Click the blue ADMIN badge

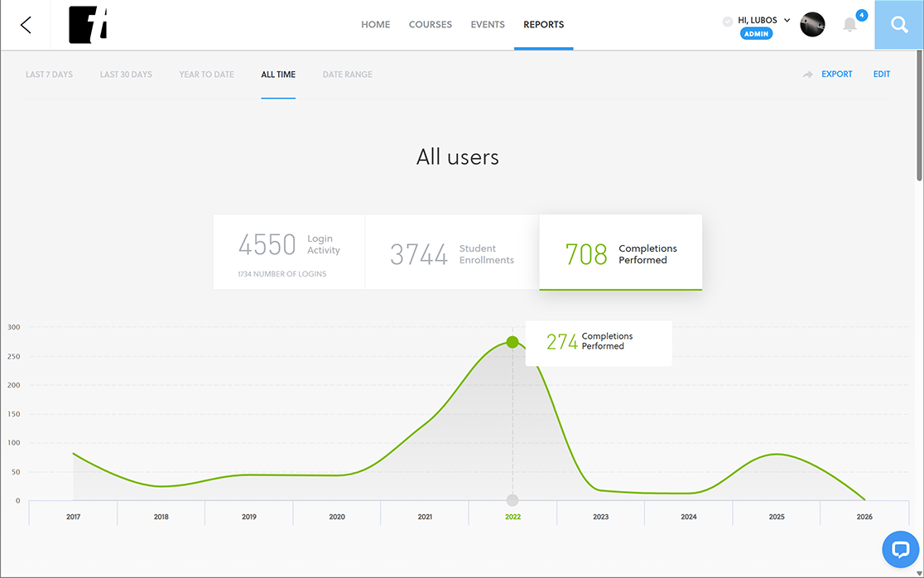click(x=756, y=34)
